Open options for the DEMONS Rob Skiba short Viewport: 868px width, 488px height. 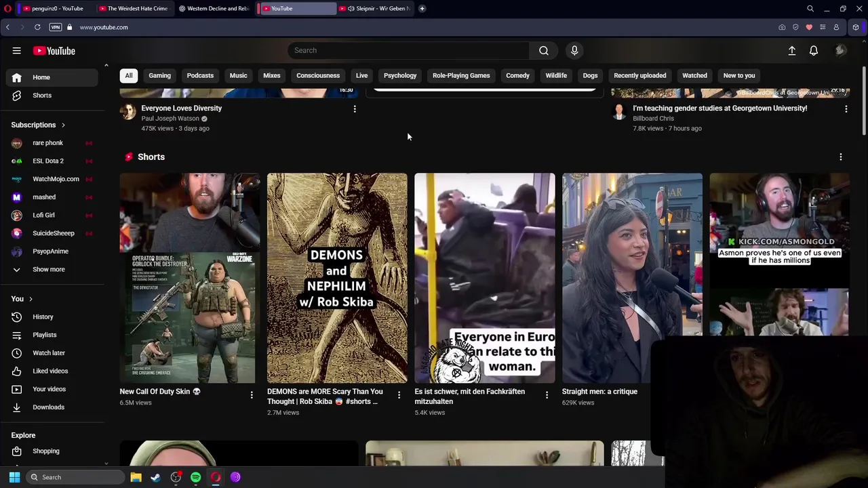click(x=399, y=394)
